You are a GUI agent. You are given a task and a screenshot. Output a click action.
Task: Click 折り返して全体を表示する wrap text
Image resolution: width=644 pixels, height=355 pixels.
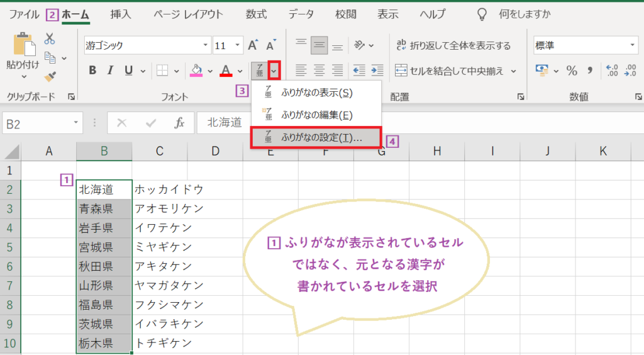coord(453,45)
